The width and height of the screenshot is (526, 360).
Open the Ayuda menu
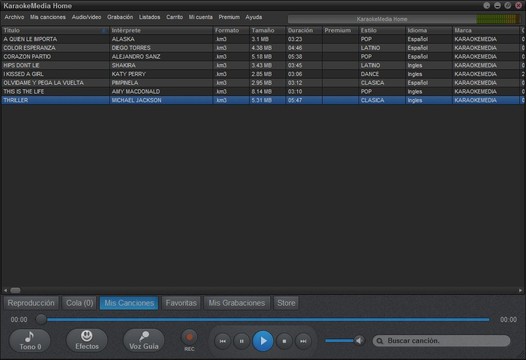click(254, 17)
